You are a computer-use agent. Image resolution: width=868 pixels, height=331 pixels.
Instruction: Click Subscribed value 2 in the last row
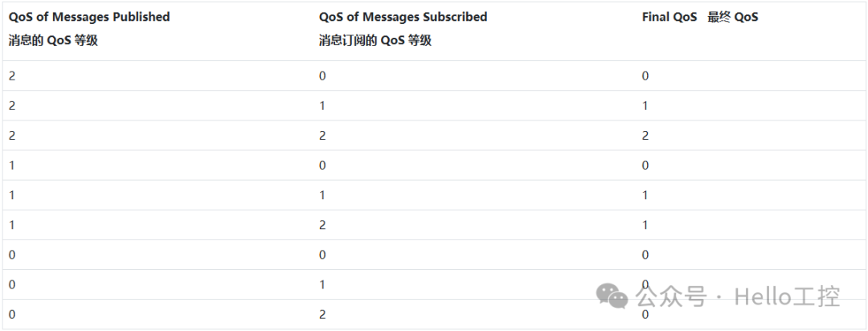322,314
